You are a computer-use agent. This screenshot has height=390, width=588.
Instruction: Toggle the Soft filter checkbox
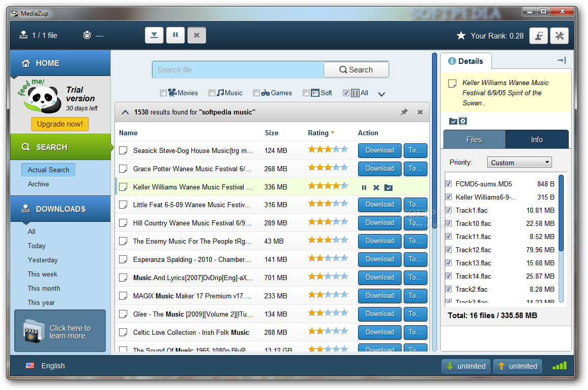[x=306, y=93]
